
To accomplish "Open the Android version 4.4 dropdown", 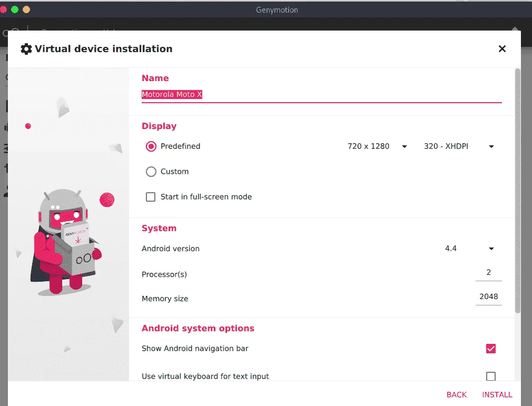I will pyautogui.click(x=469, y=249).
